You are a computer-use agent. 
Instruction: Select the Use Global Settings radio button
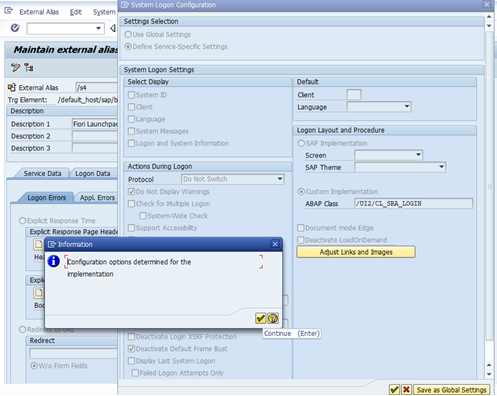click(x=128, y=34)
